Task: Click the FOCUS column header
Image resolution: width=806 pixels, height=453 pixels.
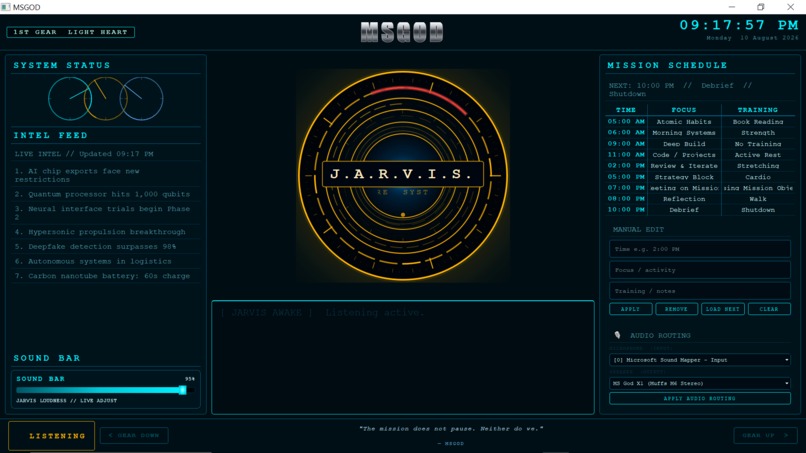Action: [x=684, y=110]
